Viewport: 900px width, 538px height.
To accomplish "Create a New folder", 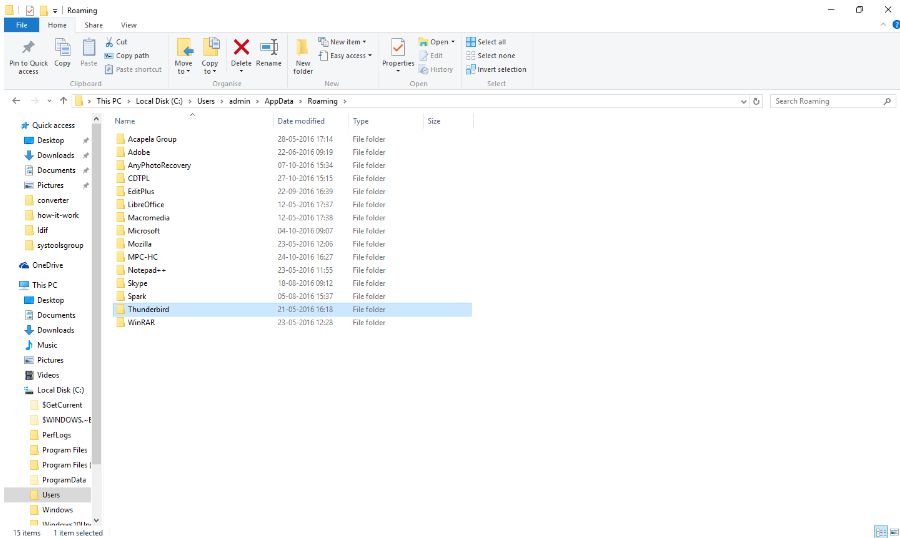I will (x=303, y=56).
